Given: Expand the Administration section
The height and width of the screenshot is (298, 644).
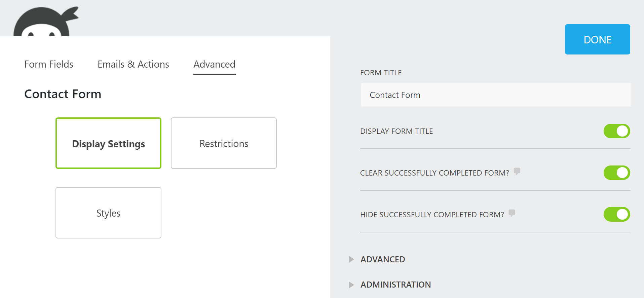Looking at the screenshot, I should pos(395,285).
